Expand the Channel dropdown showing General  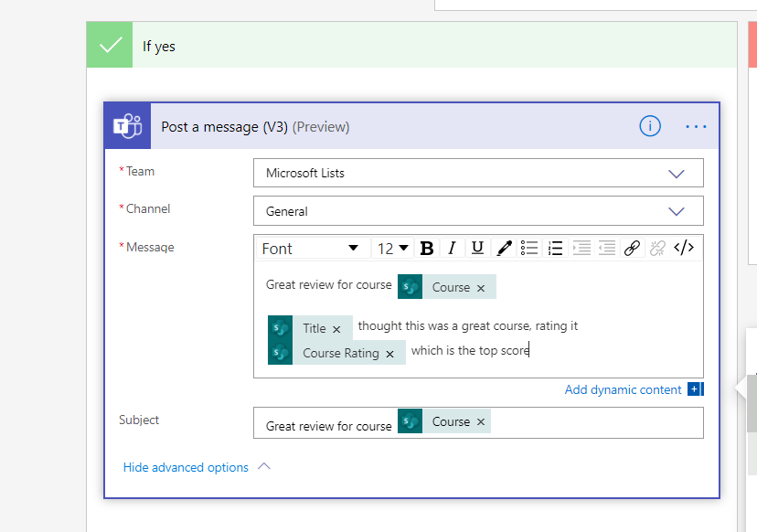tap(677, 211)
